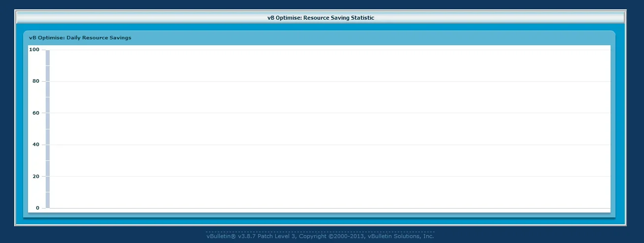Click the vBulletin copyright footer text
Viewport: 644px width, 243px height.
click(x=320, y=236)
